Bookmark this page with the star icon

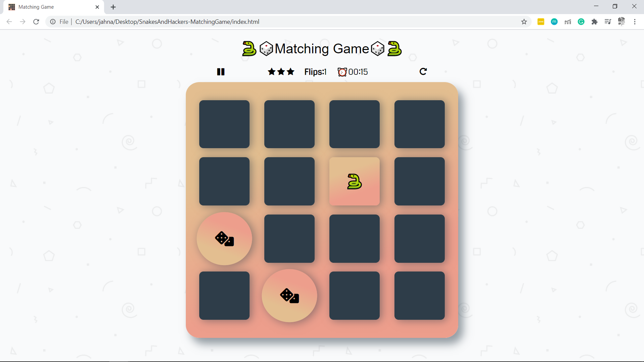coord(524,22)
